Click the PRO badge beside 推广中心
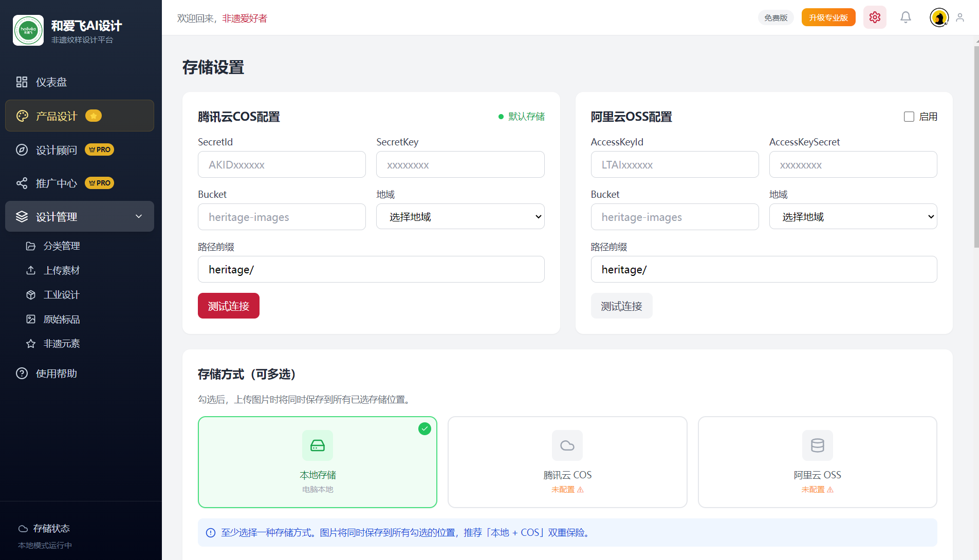979x560 pixels. 99,183
